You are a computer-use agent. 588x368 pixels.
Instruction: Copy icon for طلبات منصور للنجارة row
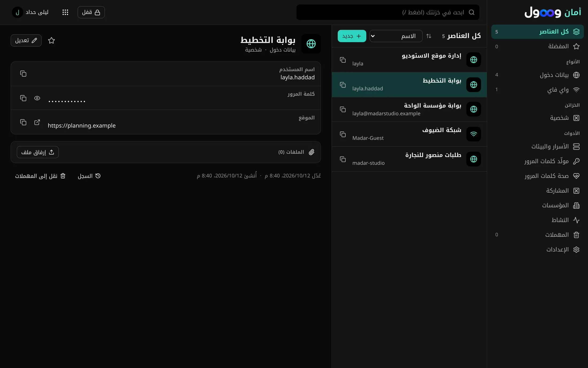(x=343, y=159)
